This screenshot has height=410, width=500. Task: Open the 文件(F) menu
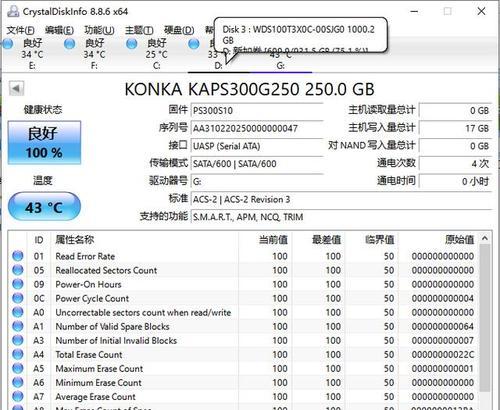(20, 31)
